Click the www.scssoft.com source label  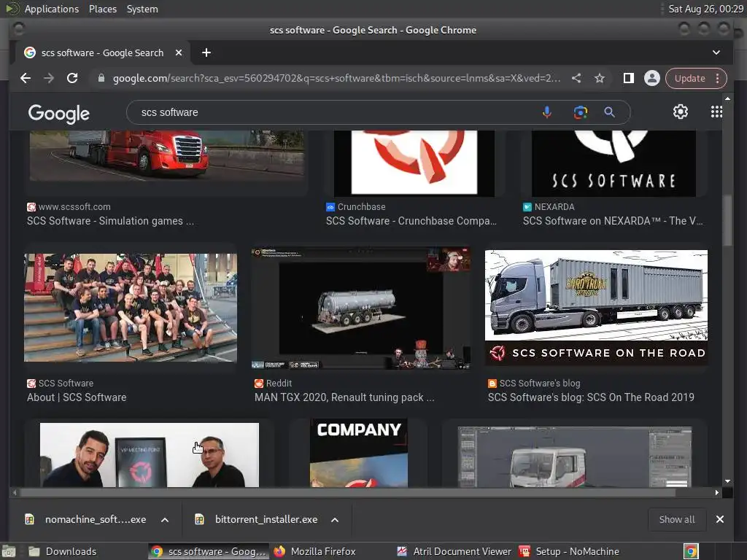[x=74, y=206]
